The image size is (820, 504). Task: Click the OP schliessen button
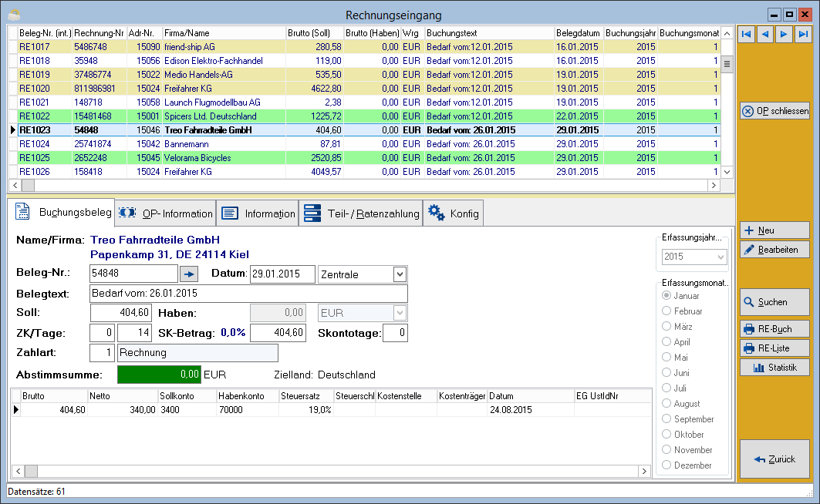(x=775, y=111)
